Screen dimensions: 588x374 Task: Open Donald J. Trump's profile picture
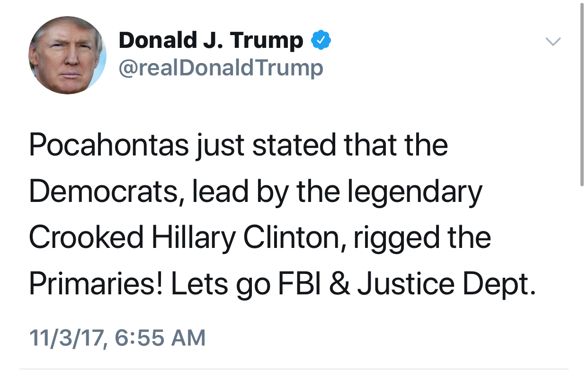pyautogui.click(x=67, y=55)
